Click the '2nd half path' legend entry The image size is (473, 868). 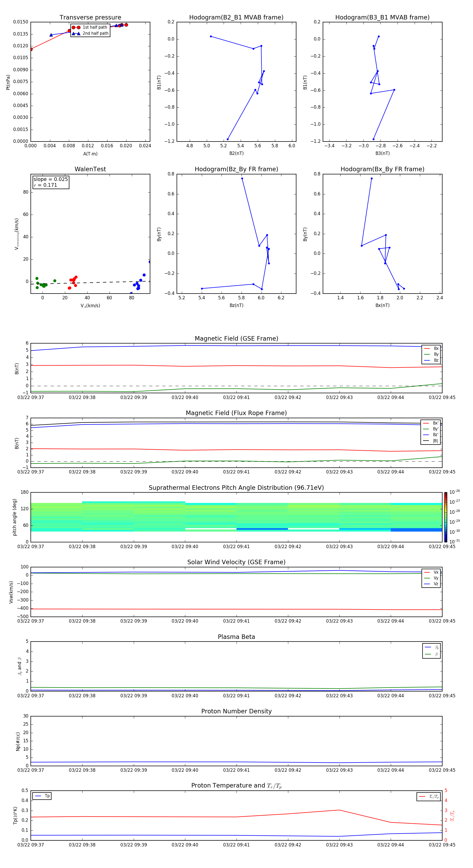click(x=90, y=33)
